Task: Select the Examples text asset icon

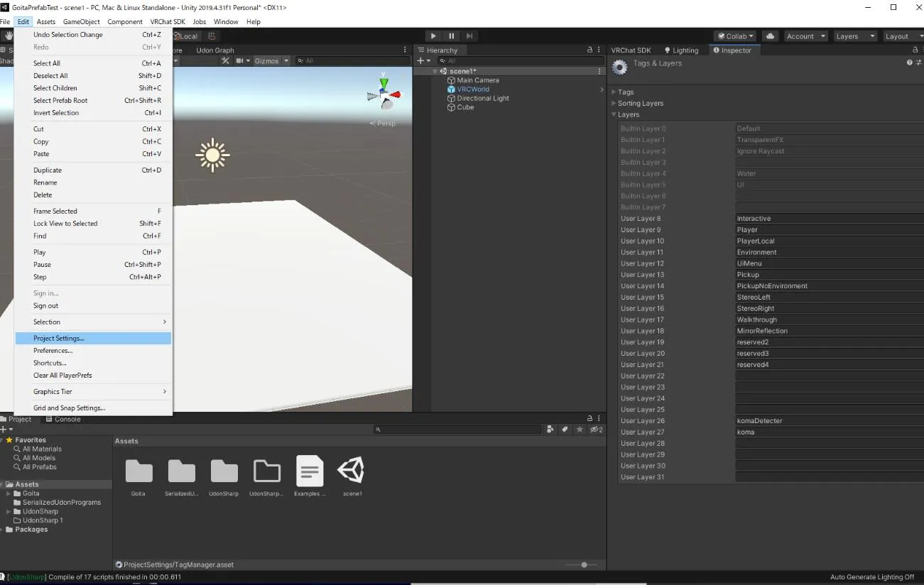Action: (309, 470)
